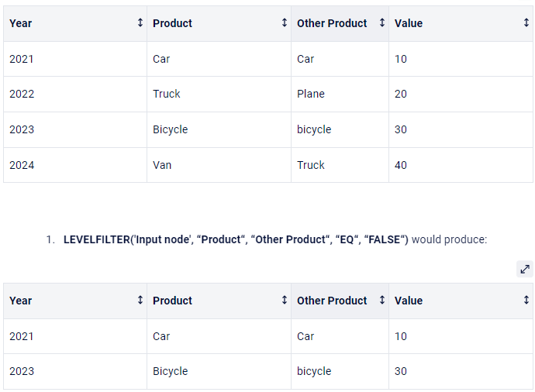Sort top table by Other Product icon
535x392 pixels.
[381, 22]
